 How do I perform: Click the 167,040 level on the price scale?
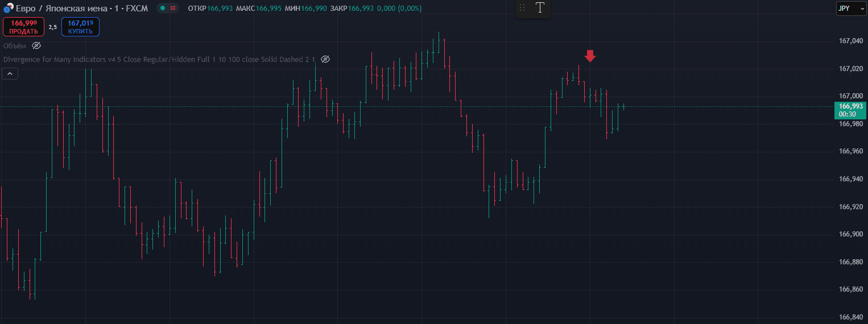852,41
